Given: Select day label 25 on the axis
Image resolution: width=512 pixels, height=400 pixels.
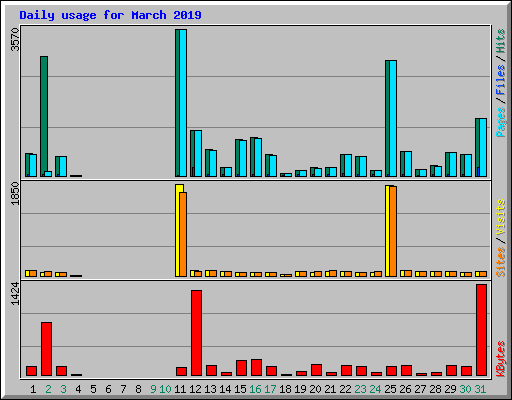Looking at the screenshot, I should 390,389.
